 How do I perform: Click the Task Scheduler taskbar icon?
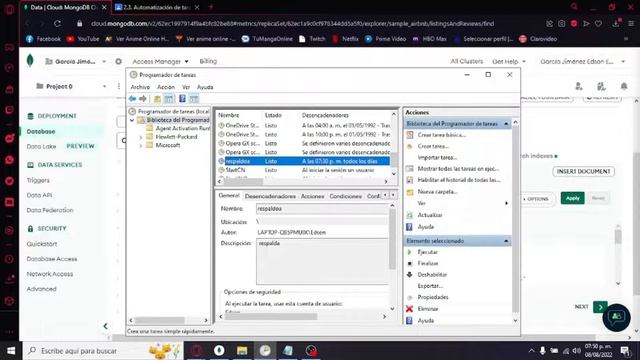tap(265, 351)
